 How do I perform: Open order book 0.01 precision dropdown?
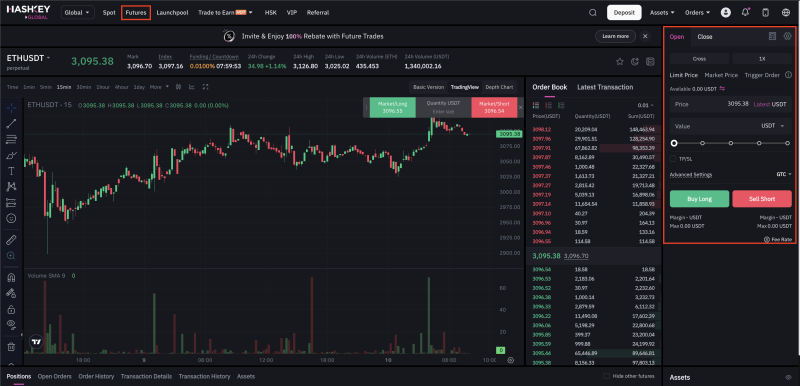tap(645, 105)
